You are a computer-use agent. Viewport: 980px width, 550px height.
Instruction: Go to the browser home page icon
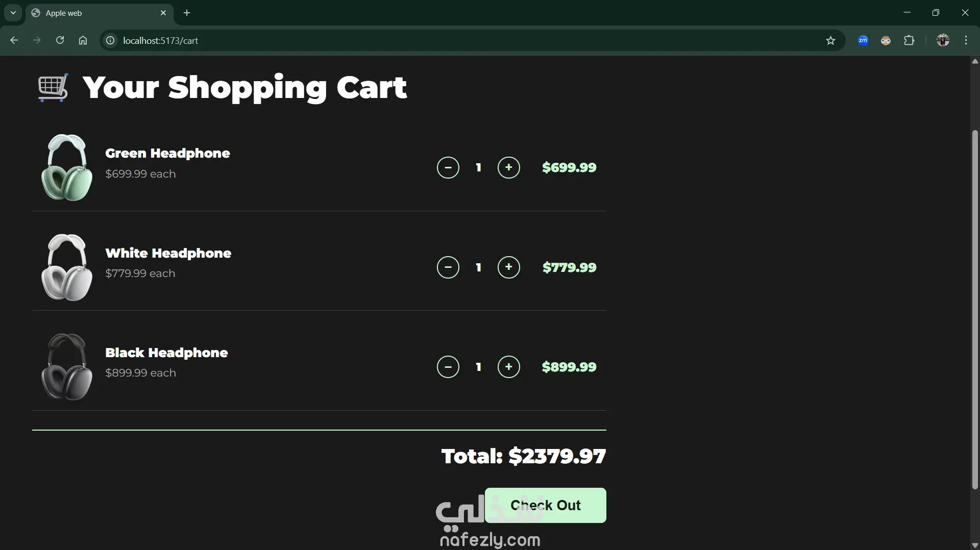pos(83,40)
